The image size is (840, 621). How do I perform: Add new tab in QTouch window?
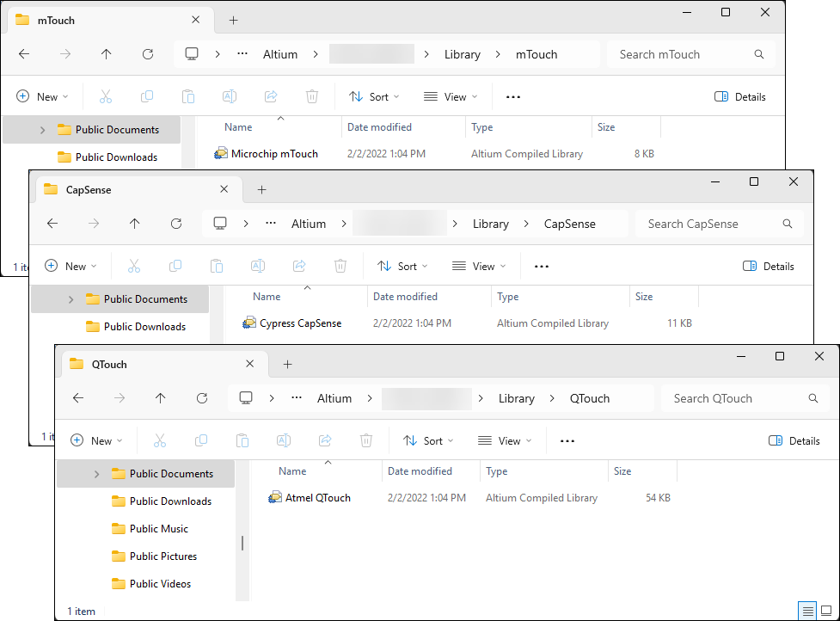pos(288,365)
